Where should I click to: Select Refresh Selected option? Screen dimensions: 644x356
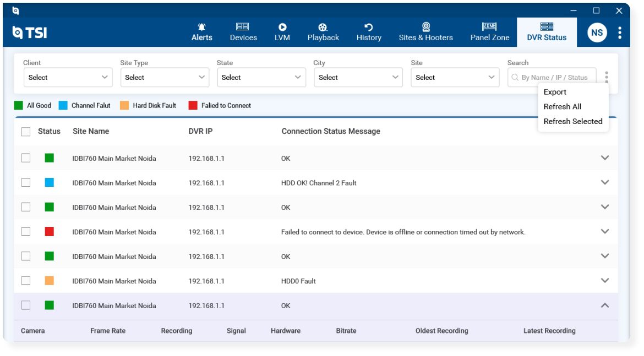click(573, 121)
